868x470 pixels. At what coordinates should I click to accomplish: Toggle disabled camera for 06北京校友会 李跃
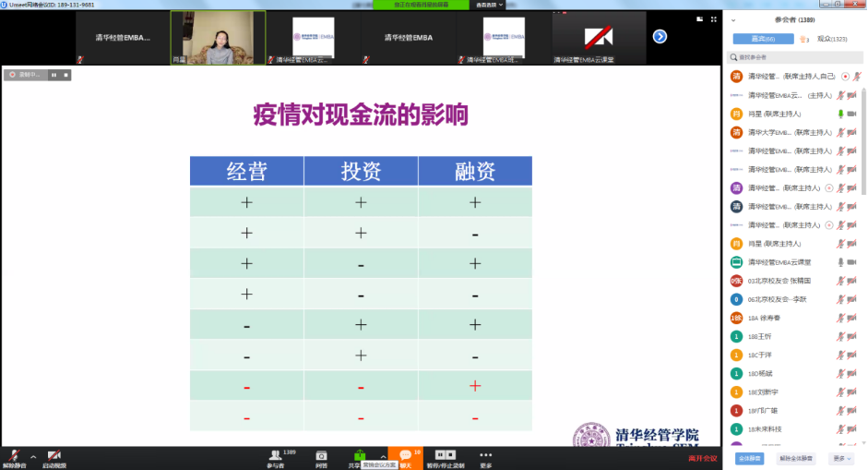[x=852, y=299]
